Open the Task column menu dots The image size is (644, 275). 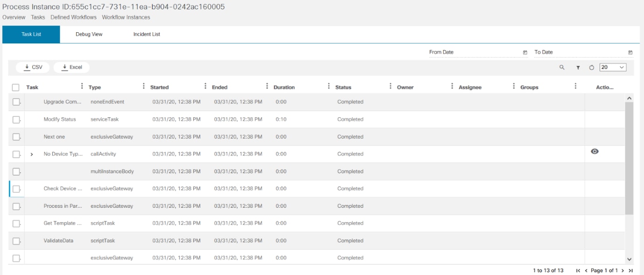click(82, 86)
